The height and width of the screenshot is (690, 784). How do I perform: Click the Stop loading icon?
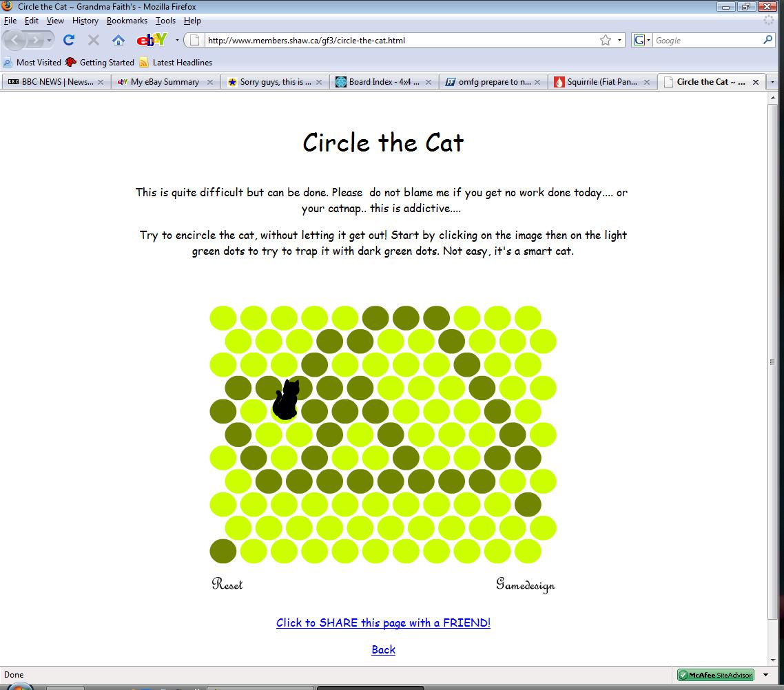pyautogui.click(x=94, y=40)
